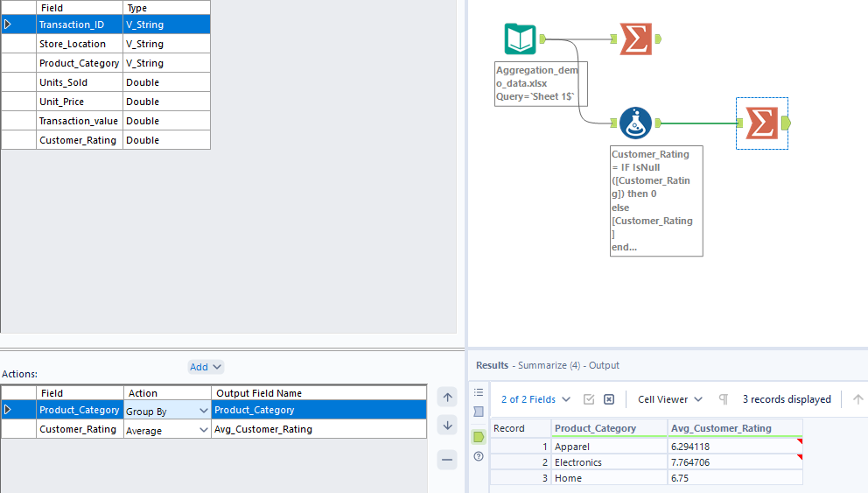Remove selected action with minus button
Screen dimensions: 868x493
tap(447, 460)
